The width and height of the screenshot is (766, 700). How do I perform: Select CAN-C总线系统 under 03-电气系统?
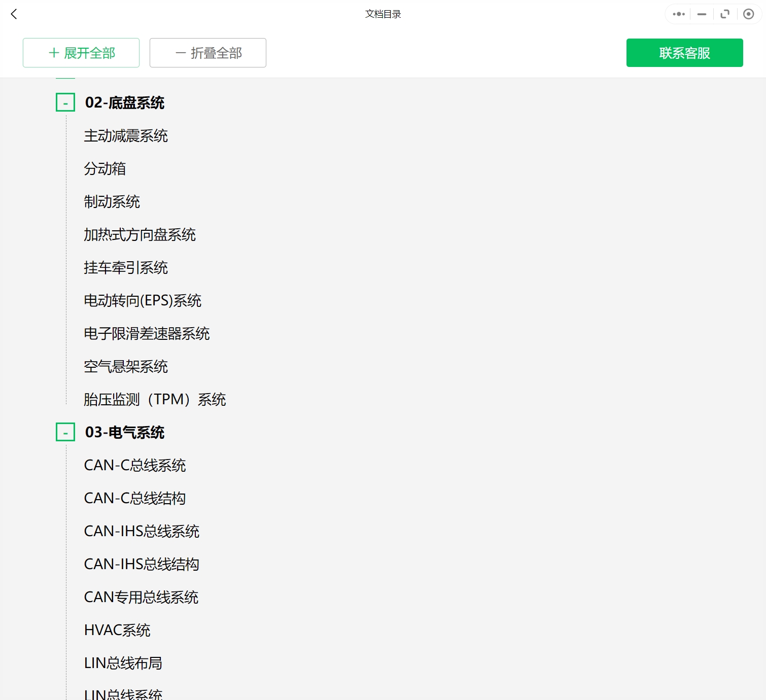click(x=134, y=466)
